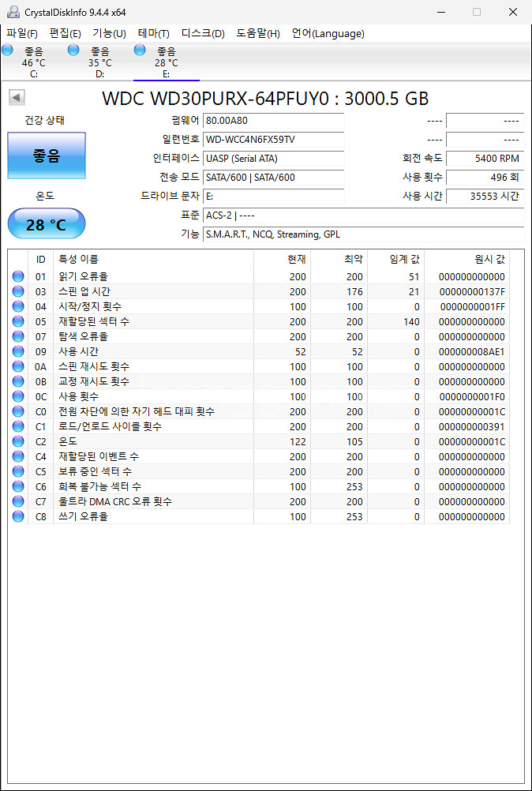Image resolution: width=532 pixels, height=791 pixels.
Task: Click the 현재 column header
Action: pos(282,259)
